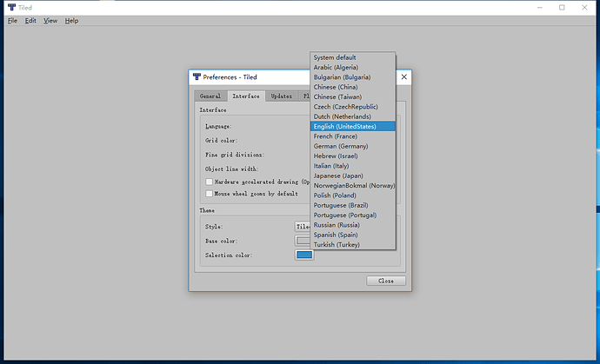
Task: Maximize the Tiled main window
Action: pyautogui.click(x=562, y=7)
